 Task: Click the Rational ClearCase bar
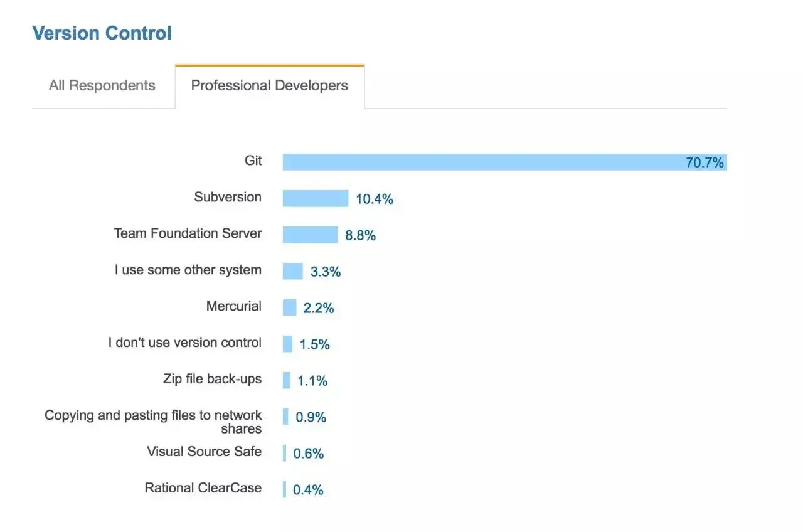[x=284, y=490]
